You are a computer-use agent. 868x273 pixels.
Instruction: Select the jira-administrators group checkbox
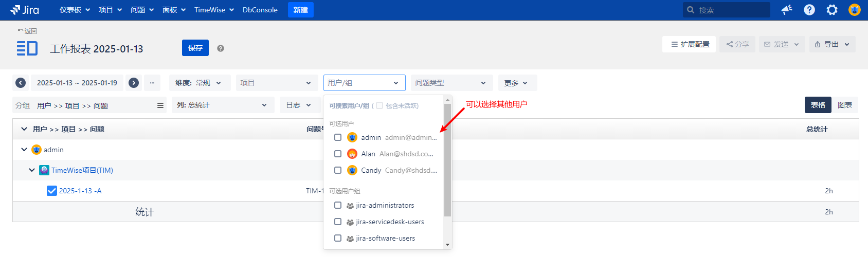pos(338,205)
